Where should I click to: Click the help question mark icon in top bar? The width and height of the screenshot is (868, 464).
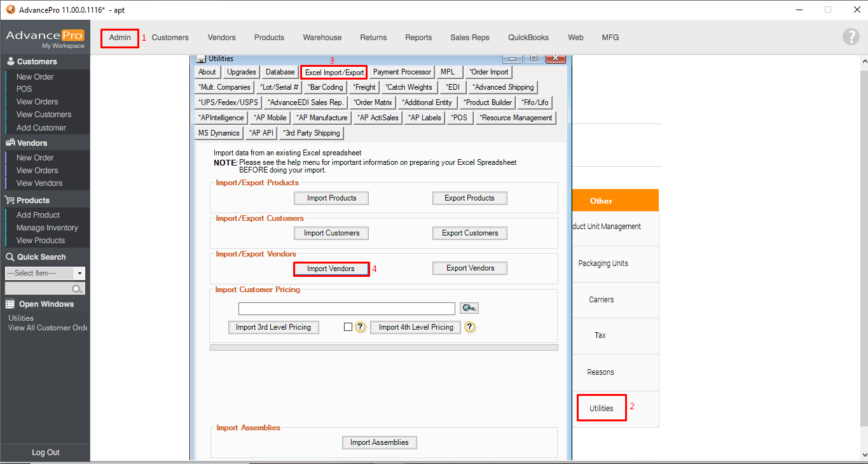[850, 37]
